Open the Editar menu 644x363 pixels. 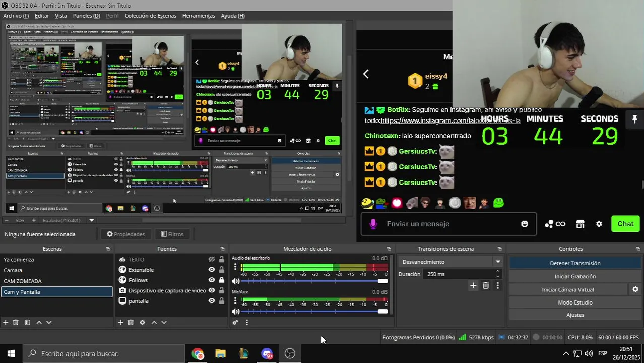pos(42,16)
